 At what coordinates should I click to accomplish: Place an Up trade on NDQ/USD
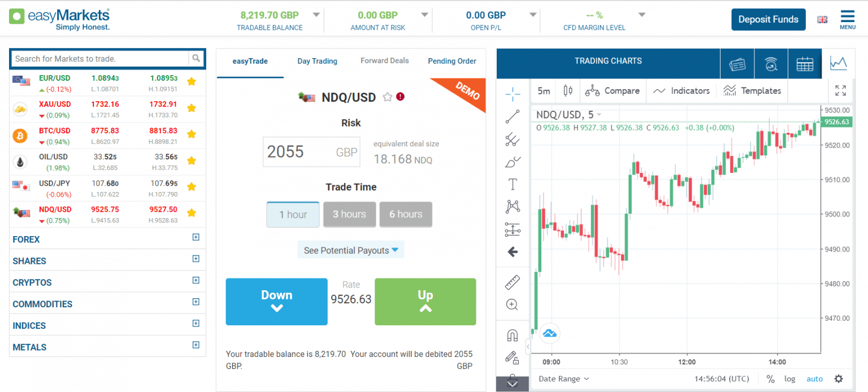click(x=425, y=302)
